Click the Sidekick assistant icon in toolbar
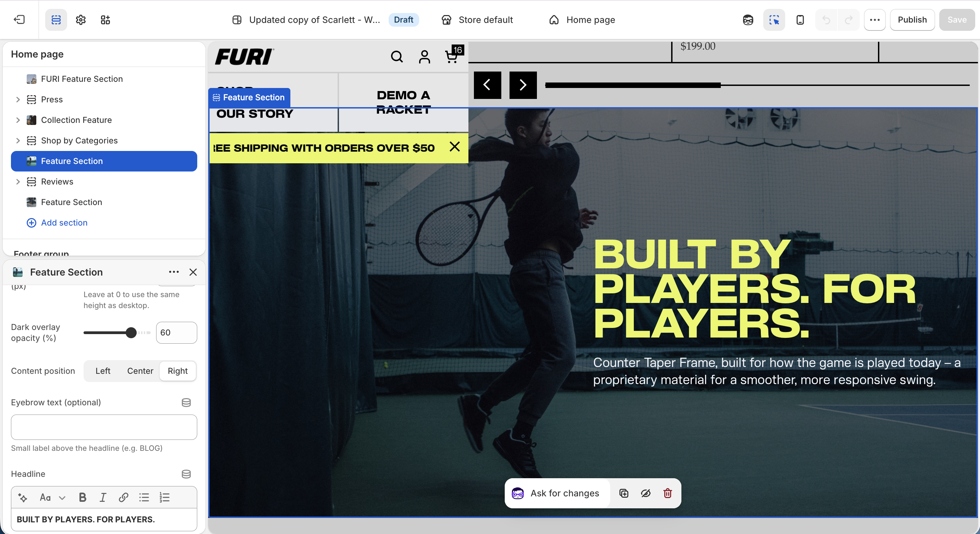 tap(748, 20)
